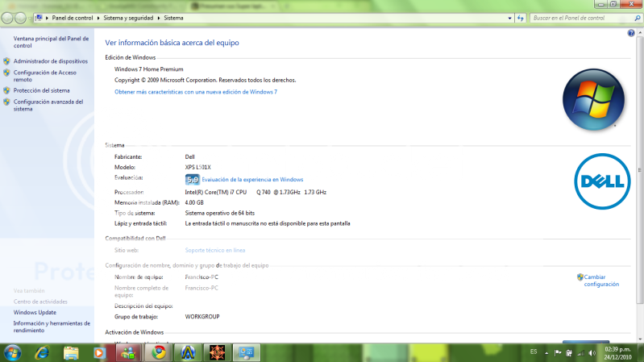
Task: Open Información y herramientas de rendimiento link
Action: pos(52,327)
